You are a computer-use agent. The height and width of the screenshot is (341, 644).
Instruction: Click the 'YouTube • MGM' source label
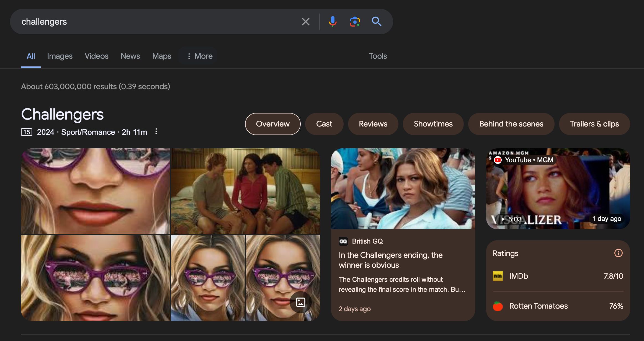[x=529, y=160]
